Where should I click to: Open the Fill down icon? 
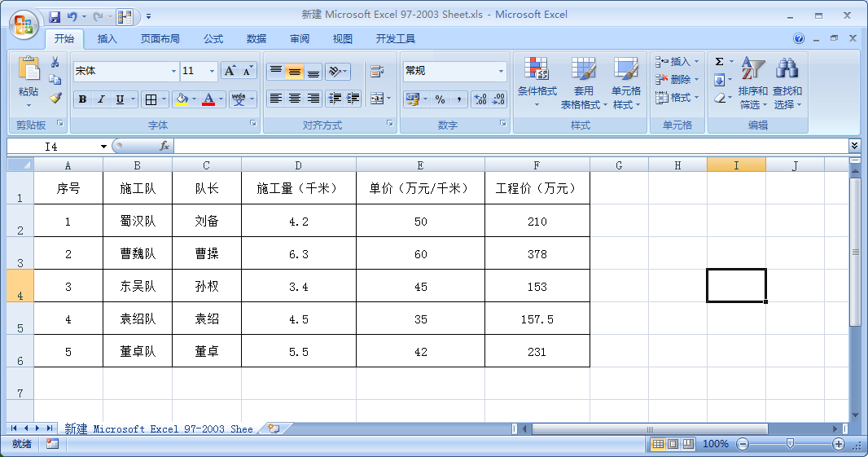(719, 80)
